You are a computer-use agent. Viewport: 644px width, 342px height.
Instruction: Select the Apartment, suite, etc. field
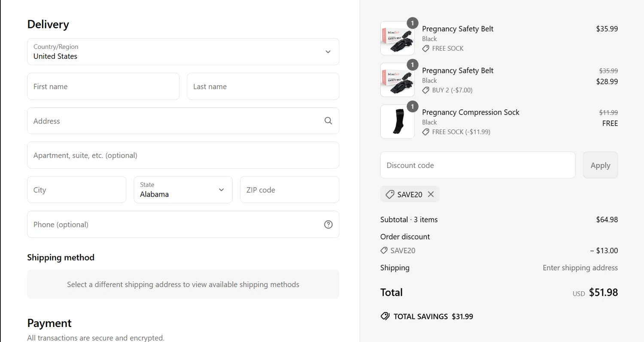[x=183, y=155]
